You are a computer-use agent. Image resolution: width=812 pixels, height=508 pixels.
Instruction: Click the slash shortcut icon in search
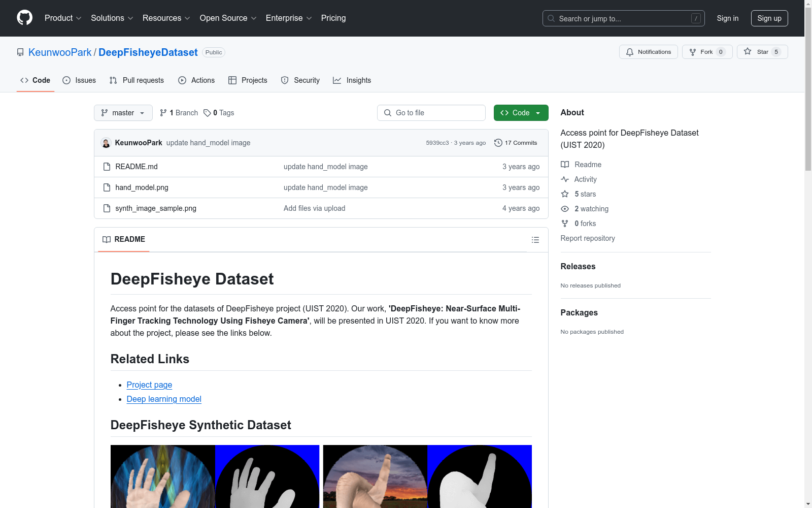(x=696, y=18)
